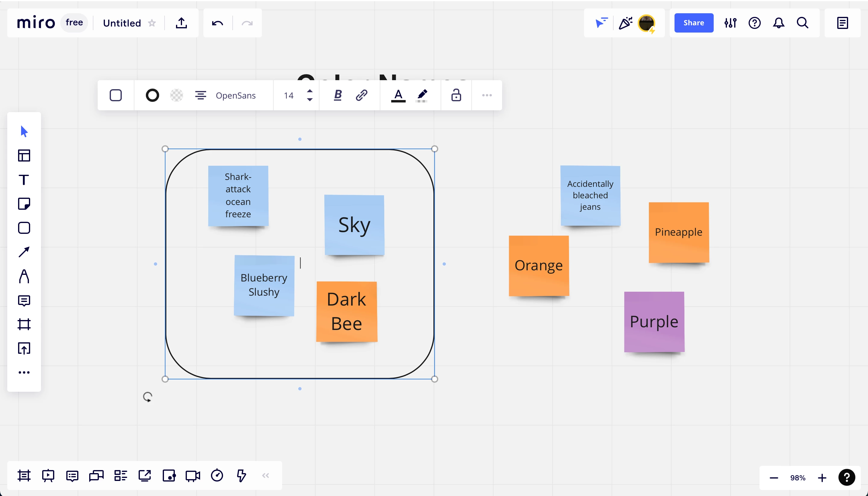The width and height of the screenshot is (868, 496).
Task: Select the Shape tool in left sidebar
Action: [x=24, y=228]
